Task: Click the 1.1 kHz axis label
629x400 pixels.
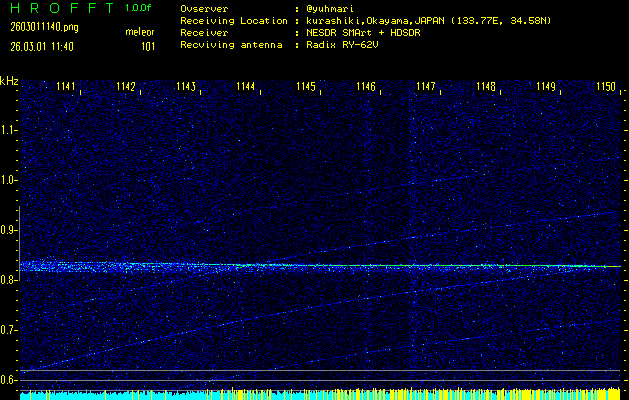Action: (x=9, y=130)
